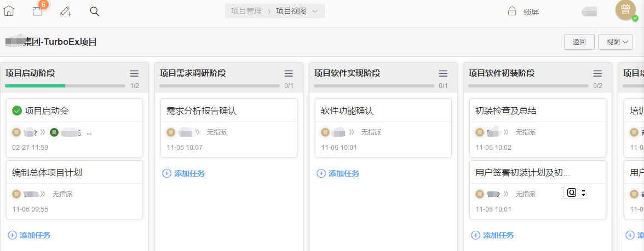The width and height of the screenshot is (644, 251).
Task: Select 项目管理 in the breadcrumb
Action: [x=246, y=11]
